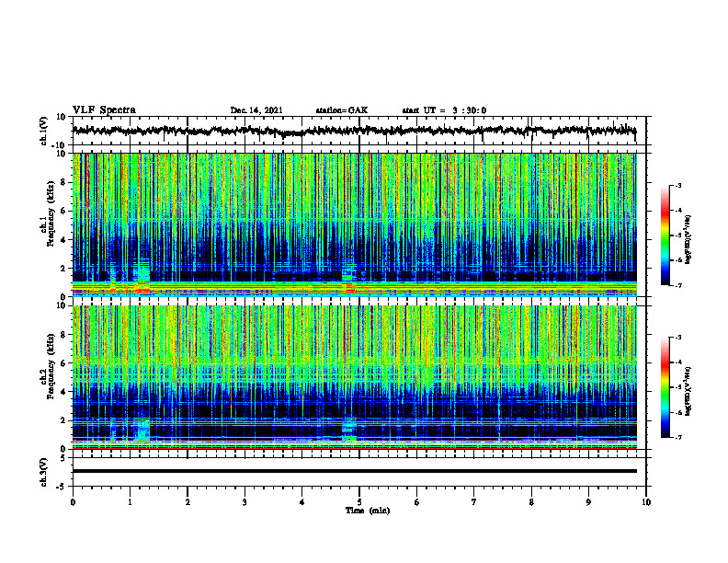Viewport: 728px width, 563px height.
Task: Click time axis tick label '0'
Action: tap(73, 502)
